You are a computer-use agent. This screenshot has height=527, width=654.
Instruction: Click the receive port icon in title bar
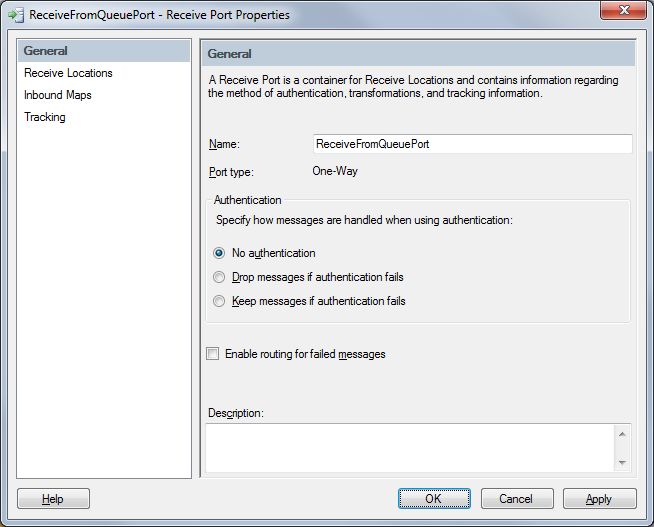point(16,15)
